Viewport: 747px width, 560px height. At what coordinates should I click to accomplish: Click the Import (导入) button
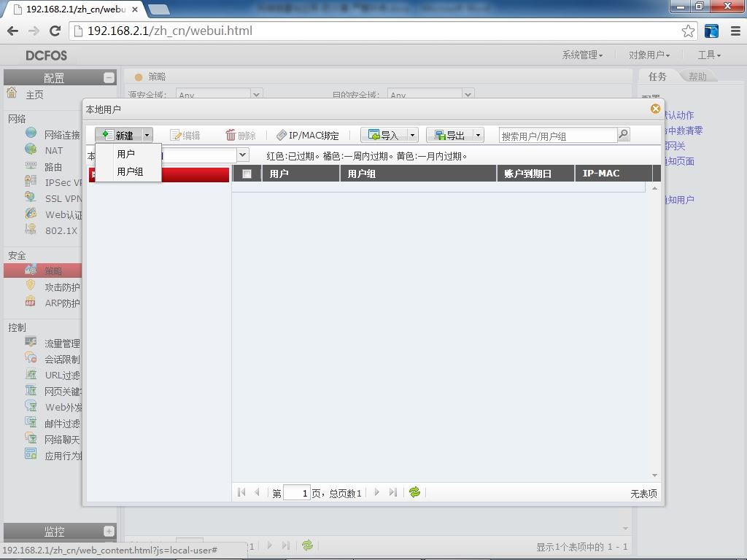point(384,135)
